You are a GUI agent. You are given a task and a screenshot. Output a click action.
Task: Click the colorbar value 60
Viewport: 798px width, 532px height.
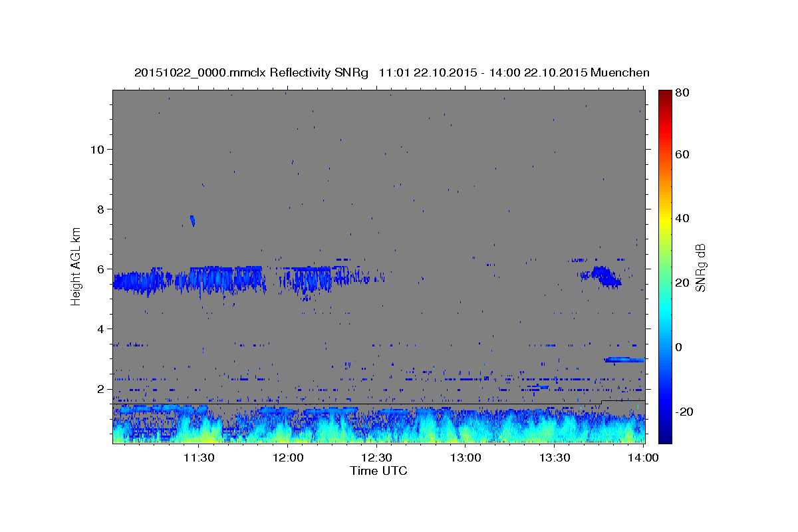tap(684, 154)
